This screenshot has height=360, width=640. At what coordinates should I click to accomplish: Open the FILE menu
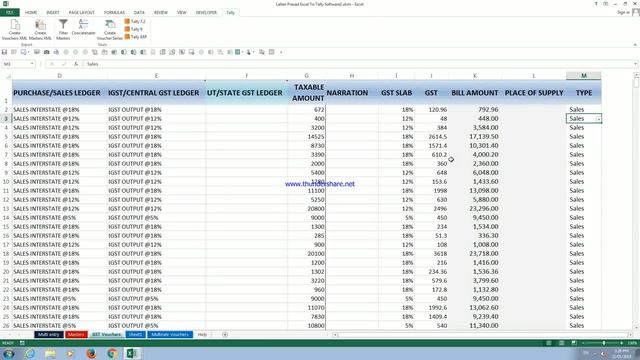click(x=9, y=12)
